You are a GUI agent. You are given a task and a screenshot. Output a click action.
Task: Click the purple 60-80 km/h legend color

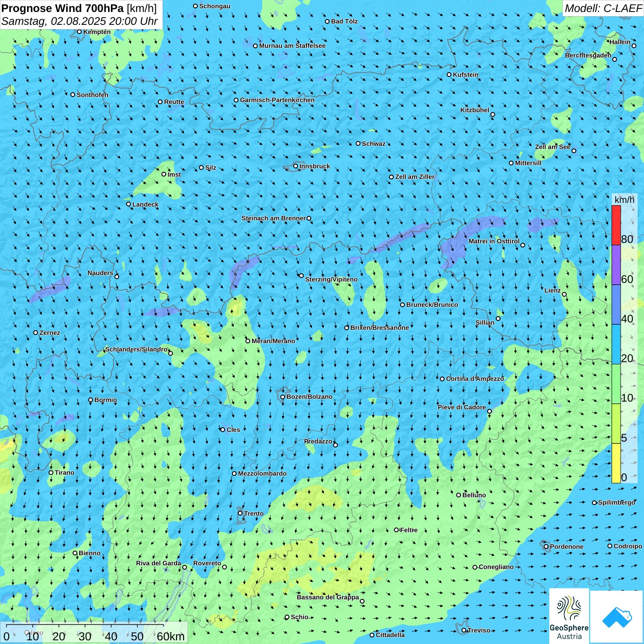616,265
